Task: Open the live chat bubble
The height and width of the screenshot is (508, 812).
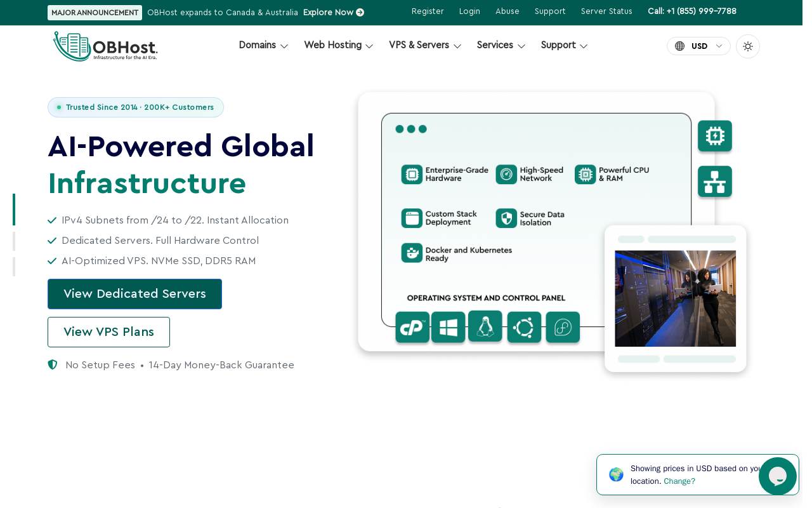Action: pos(778,476)
